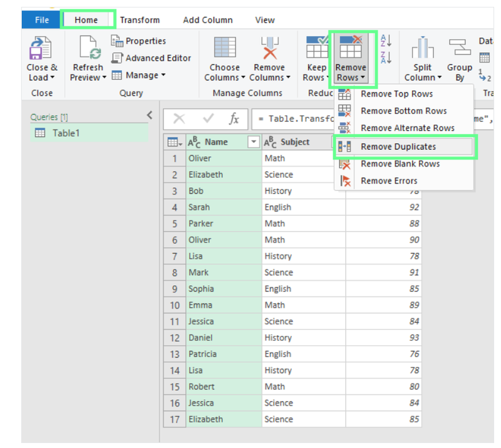Choose Remove Errors

[404, 180]
